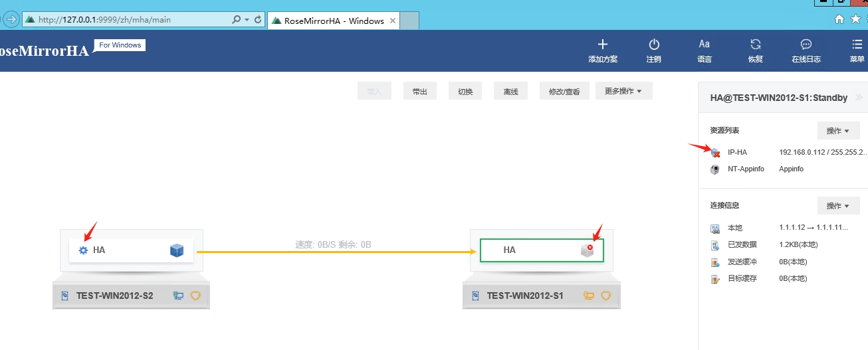Click the yellow mirror link arrow line
Screen dimensions: 868x350
337,252
